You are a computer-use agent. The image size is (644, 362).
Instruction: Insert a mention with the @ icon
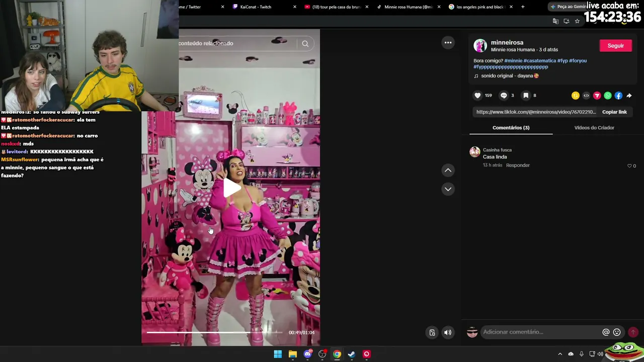point(606,332)
